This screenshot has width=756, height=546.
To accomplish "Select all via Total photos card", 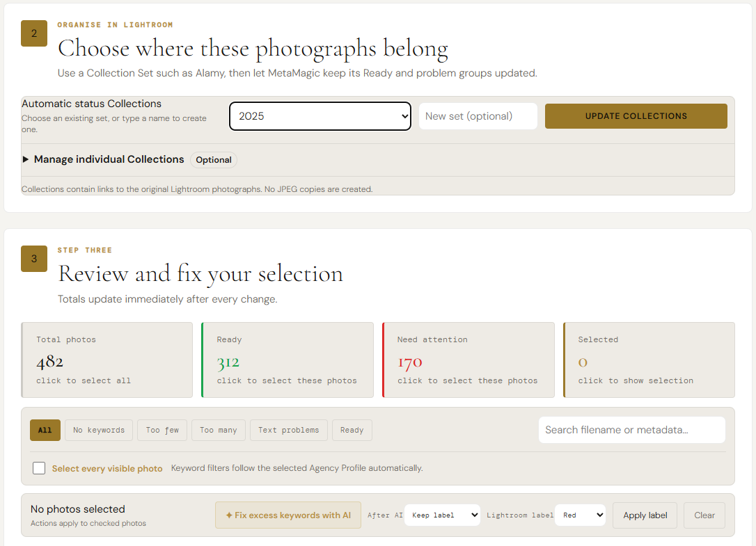I will pos(107,360).
